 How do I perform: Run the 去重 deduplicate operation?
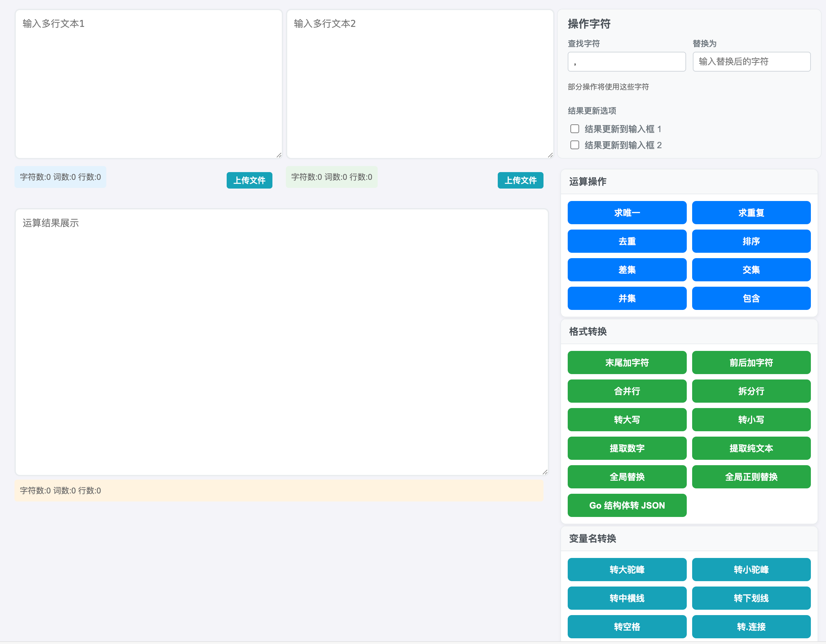coord(627,241)
